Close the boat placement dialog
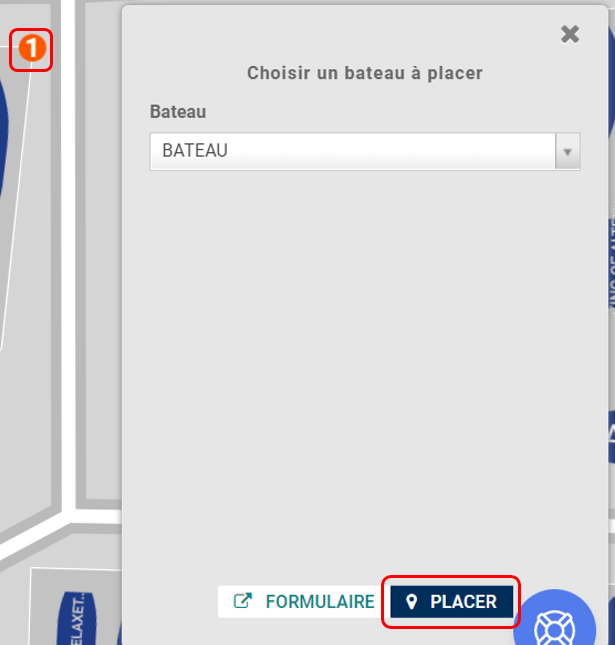This screenshot has width=615, height=645. coord(570,34)
